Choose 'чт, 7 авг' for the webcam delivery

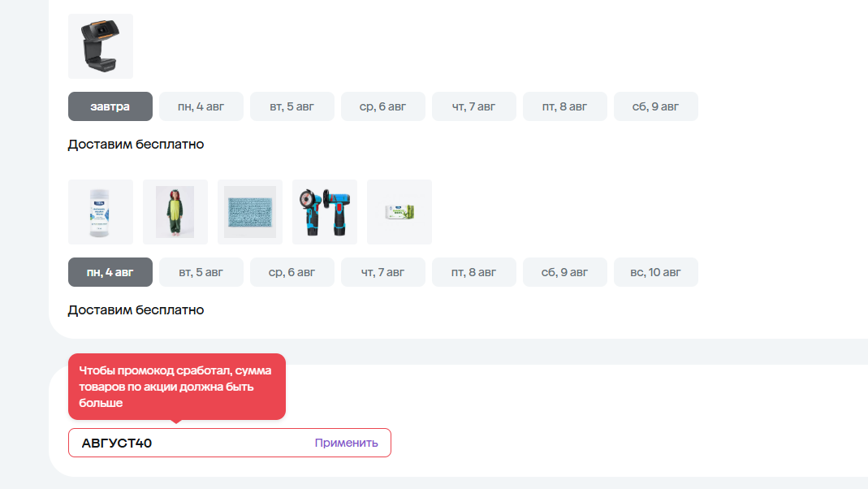click(474, 106)
